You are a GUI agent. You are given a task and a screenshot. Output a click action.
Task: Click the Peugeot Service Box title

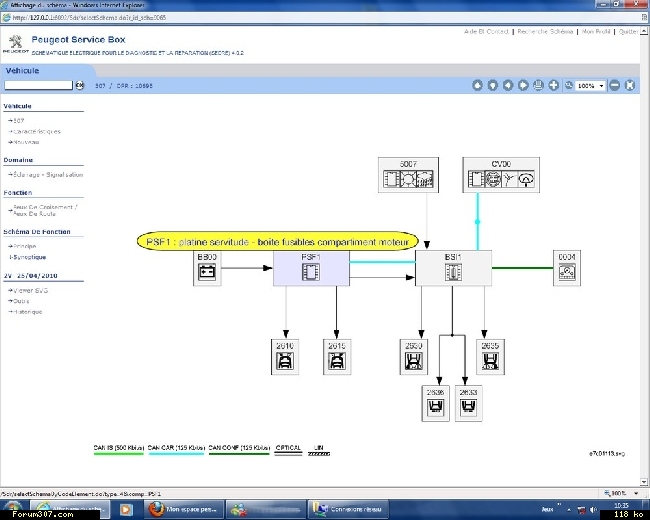coord(78,39)
